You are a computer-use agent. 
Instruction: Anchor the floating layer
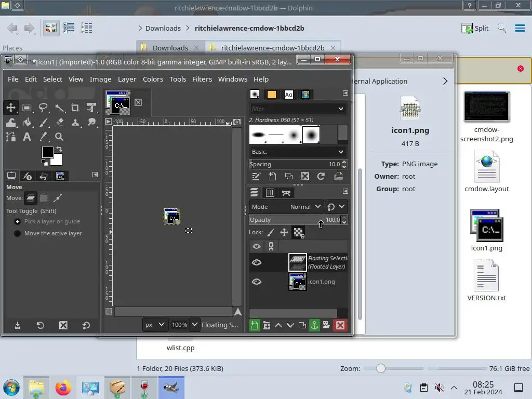[314, 325]
